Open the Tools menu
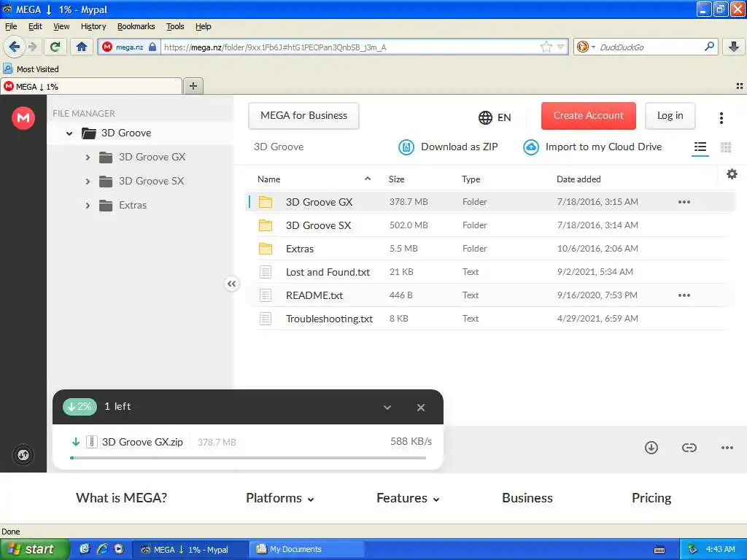This screenshot has width=747, height=560. (x=175, y=26)
